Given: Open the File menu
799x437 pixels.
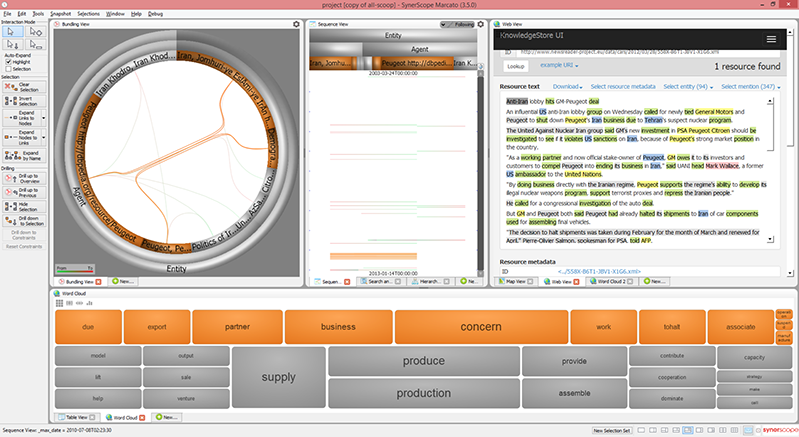Looking at the screenshot, I should 7,14.
